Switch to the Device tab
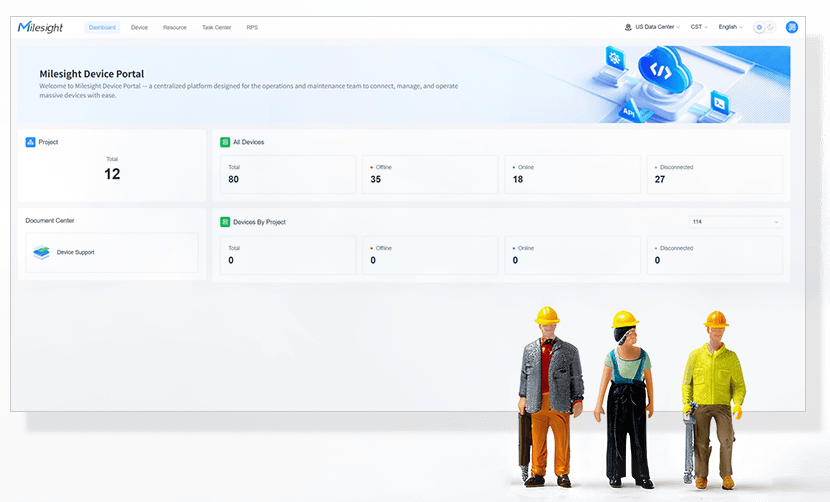The width and height of the screenshot is (830, 502). [x=139, y=27]
